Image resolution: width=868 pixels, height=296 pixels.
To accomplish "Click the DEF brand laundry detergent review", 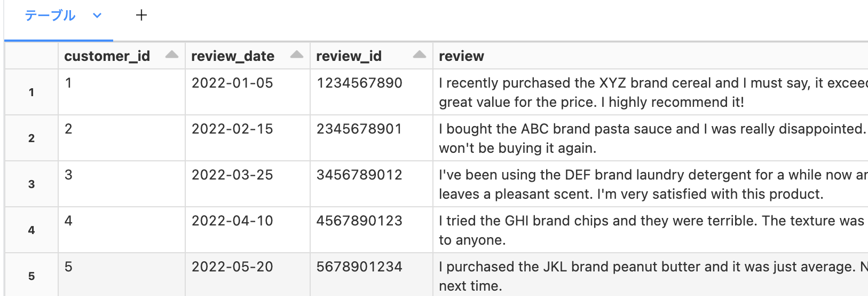I will tap(650, 184).
